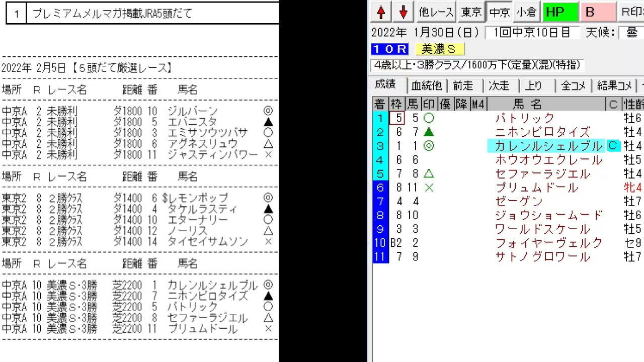The image size is (644, 362).
Task: Click the blue 10R race number label
Action: coord(390,49)
